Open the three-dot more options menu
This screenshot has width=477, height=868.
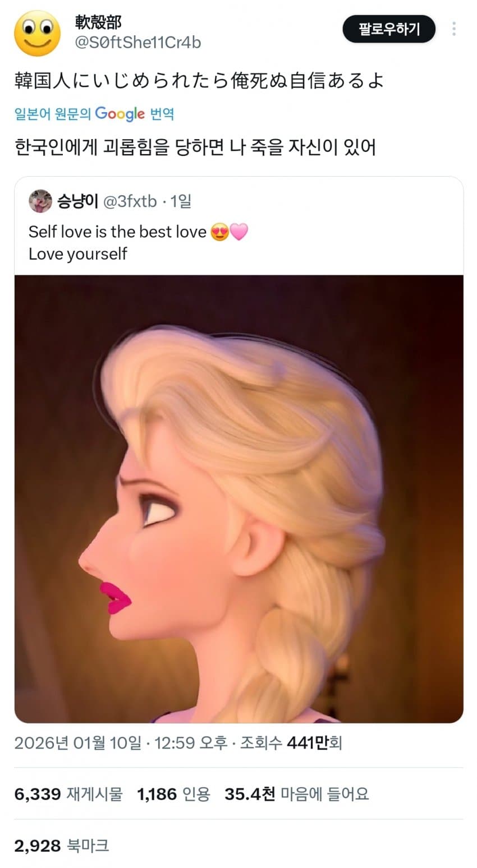point(454,29)
